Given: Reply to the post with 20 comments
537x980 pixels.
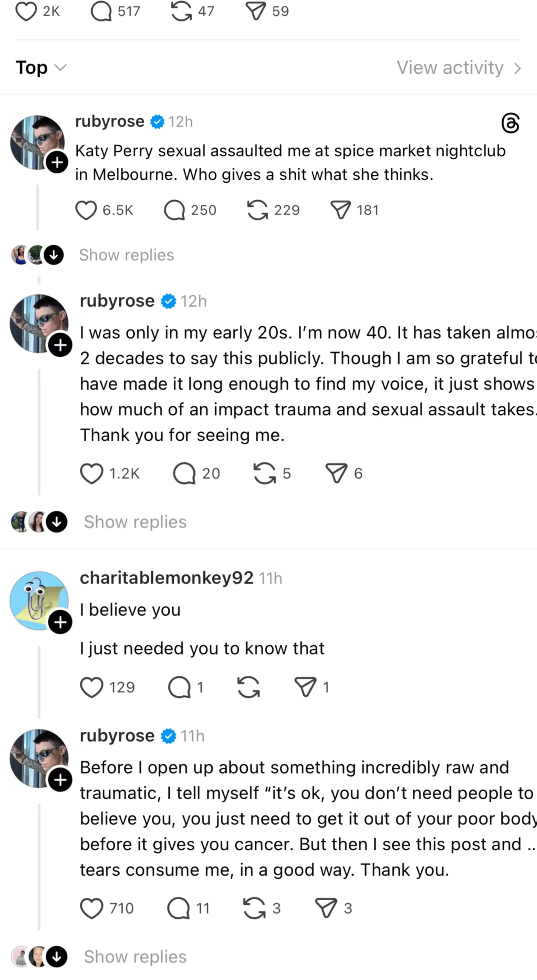Looking at the screenshot, I should (184, 474).
